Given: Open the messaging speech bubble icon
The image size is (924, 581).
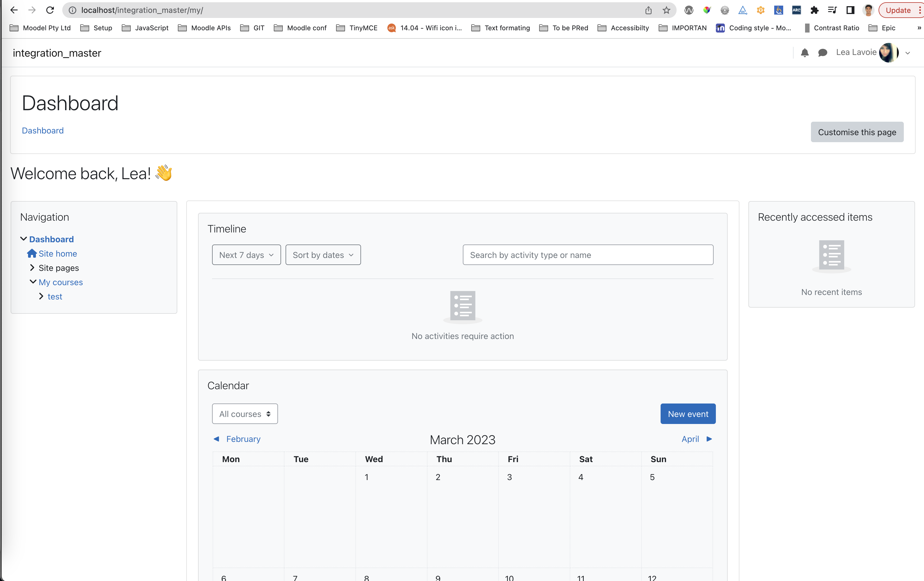Looking at the screenshot, I should 822,52.
